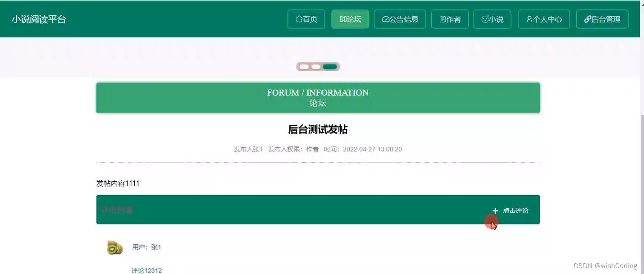Open the 个人中心 menu item

[544, 19]
